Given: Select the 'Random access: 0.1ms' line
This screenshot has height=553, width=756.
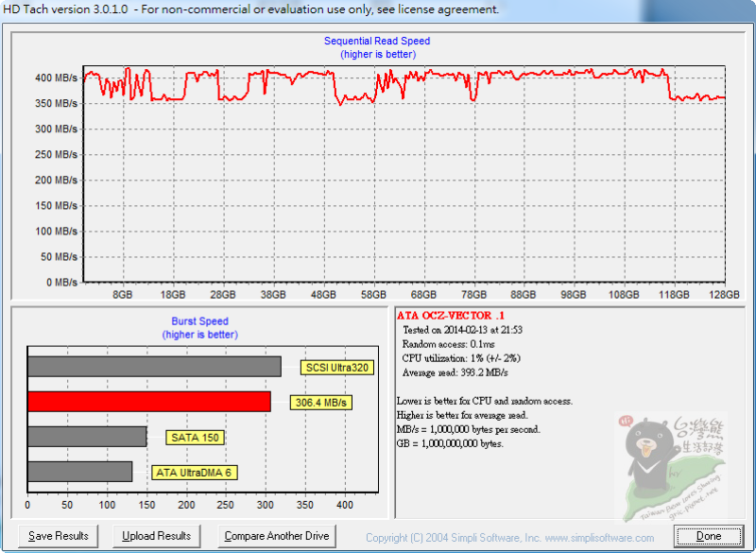Looking at the screenshot, I should click(448, 344).
